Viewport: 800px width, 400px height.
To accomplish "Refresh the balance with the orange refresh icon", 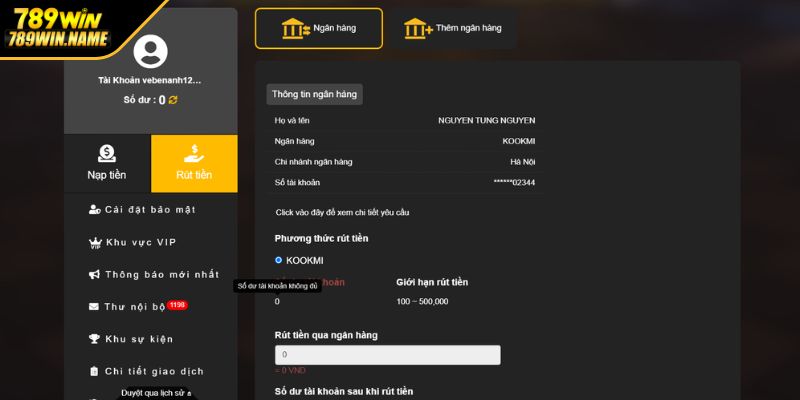I will point(173,100).
